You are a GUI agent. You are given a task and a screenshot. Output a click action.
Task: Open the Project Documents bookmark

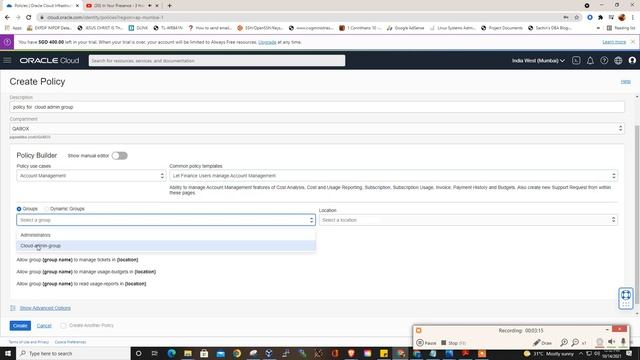[502, 28]
